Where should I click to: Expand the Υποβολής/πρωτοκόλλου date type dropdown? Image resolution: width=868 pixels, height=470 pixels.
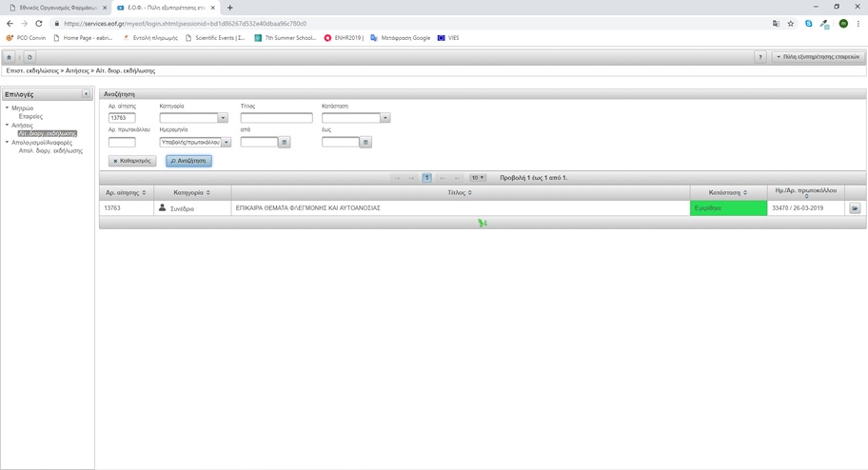(x=227, y=143)
